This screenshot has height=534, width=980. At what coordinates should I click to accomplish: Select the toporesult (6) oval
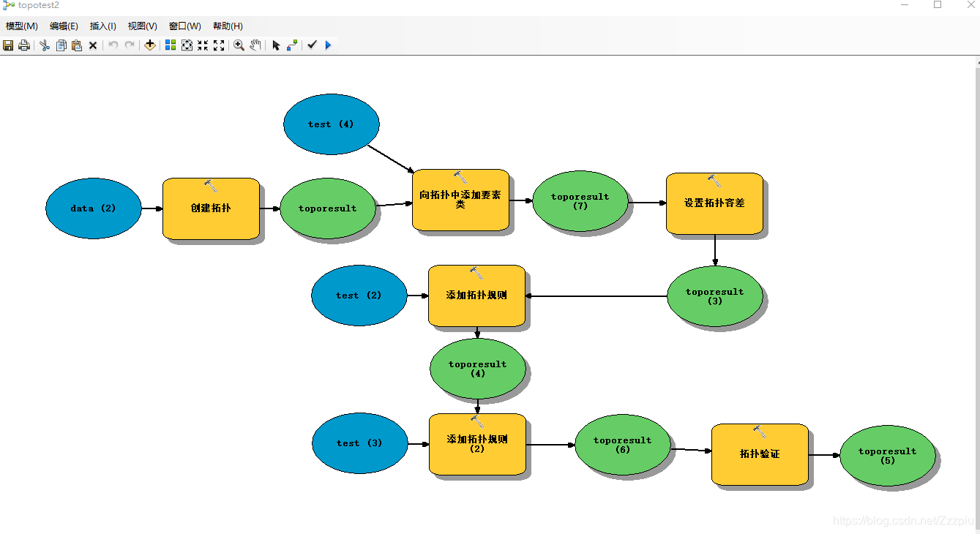pyautogui.click(x=623, y=445)
